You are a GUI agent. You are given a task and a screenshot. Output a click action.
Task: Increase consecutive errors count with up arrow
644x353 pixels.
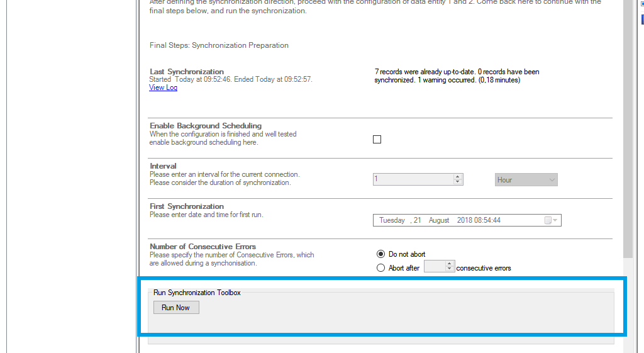coord(449,264)
